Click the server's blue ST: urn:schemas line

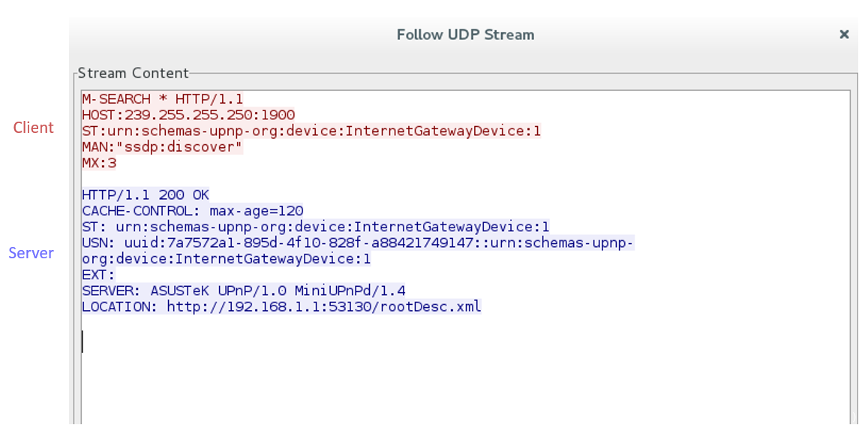(316, 227)
